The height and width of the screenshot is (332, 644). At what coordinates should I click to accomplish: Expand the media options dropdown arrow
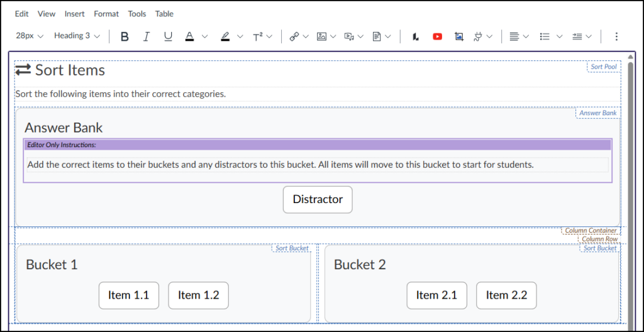click(x=360, y=36)
